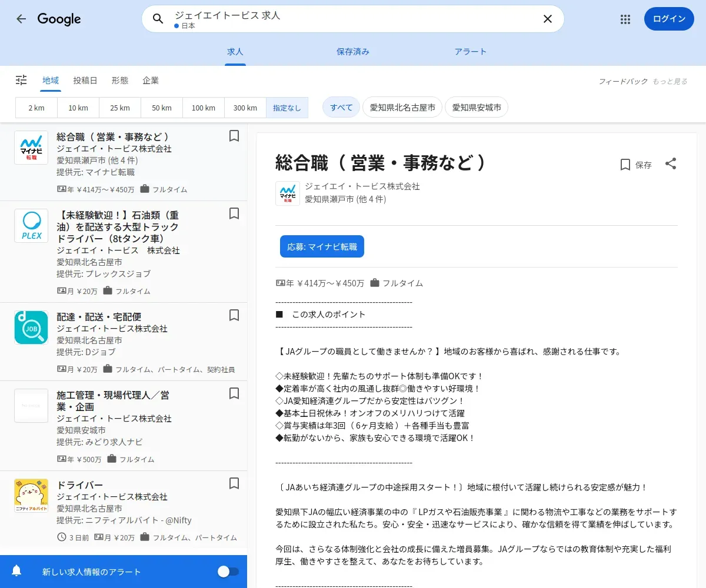Open the 【未経験歓迎！】石油類 truck driver listing
The width and height of the screenshot is (706, 588).
pyautogui.click(x=118, y=227)
